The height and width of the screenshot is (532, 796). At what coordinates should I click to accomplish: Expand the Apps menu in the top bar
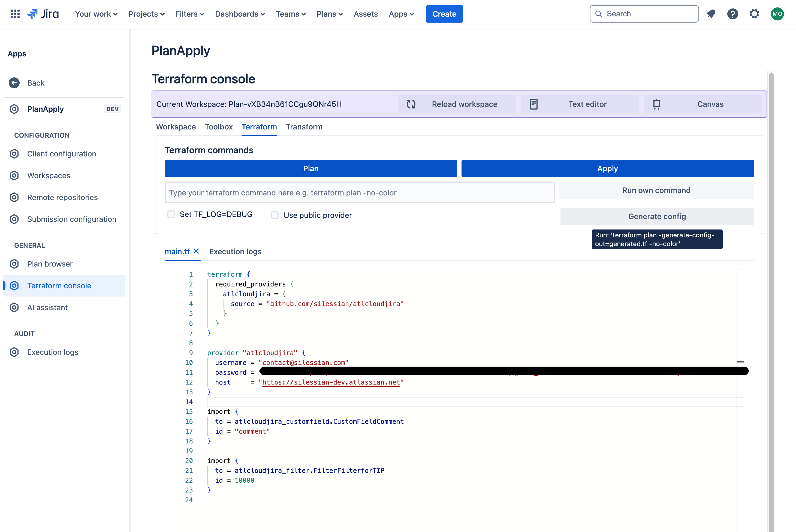point(401,14)
